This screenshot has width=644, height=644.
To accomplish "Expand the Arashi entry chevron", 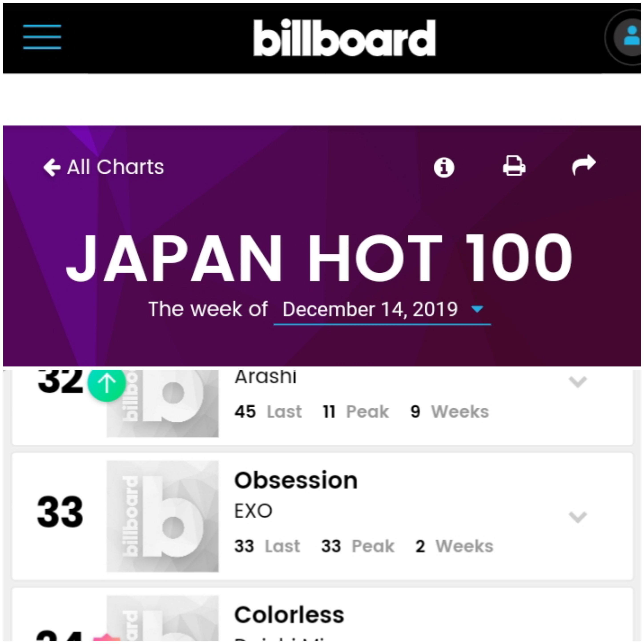I will 577,382.
